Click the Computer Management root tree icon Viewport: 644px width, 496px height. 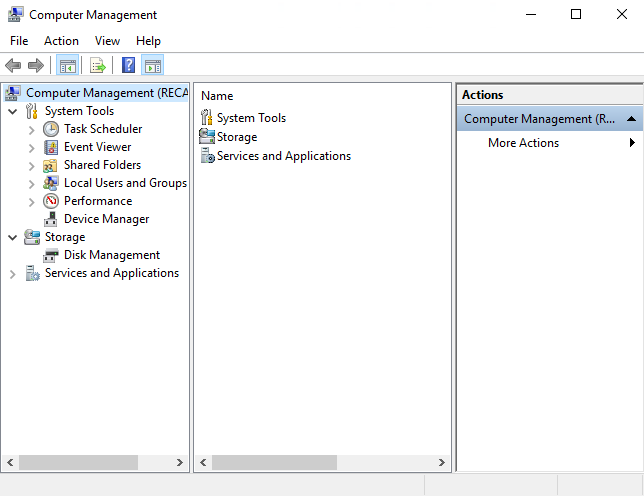tap(13, 93)
